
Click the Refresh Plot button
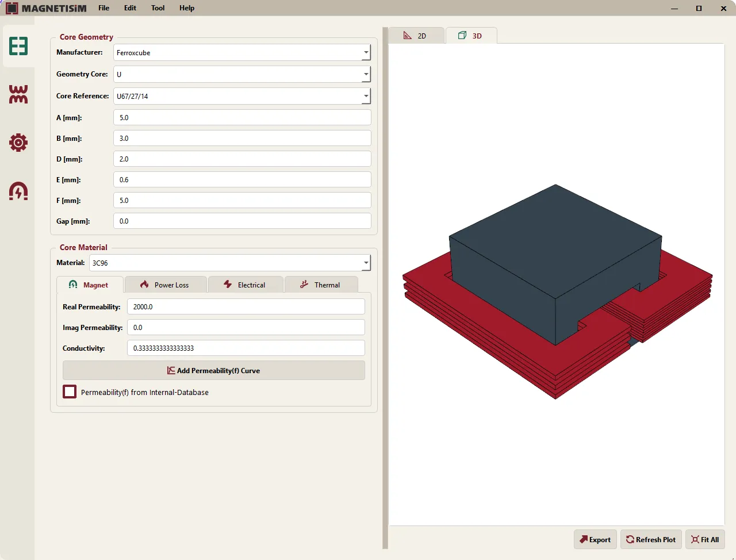coord(651,539)
